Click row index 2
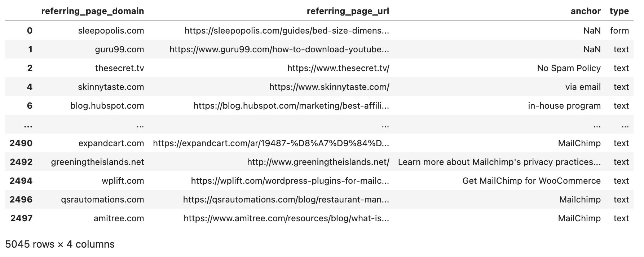The width and height of the screenshot is (644, 257). pyautogui.click(x=30, y=68)
